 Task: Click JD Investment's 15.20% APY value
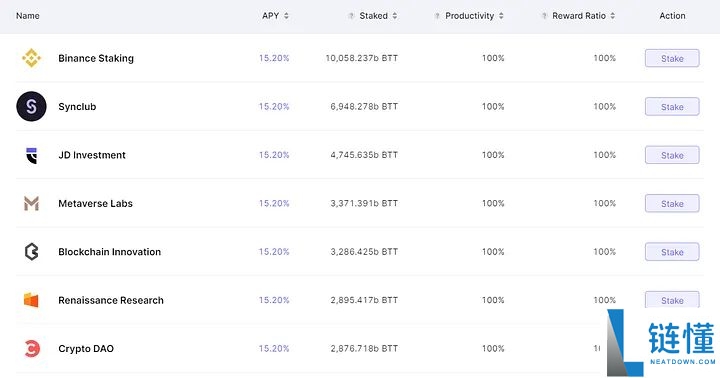point(274,155)
